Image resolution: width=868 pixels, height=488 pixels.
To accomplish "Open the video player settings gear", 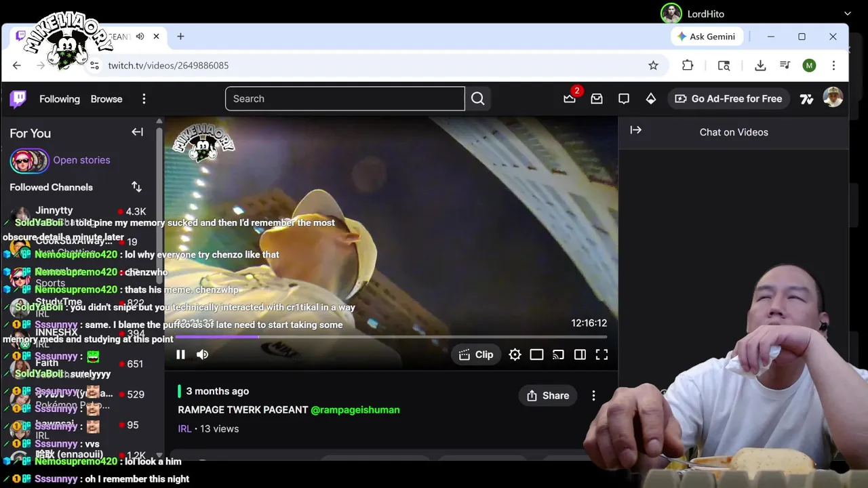I will 515,354.
